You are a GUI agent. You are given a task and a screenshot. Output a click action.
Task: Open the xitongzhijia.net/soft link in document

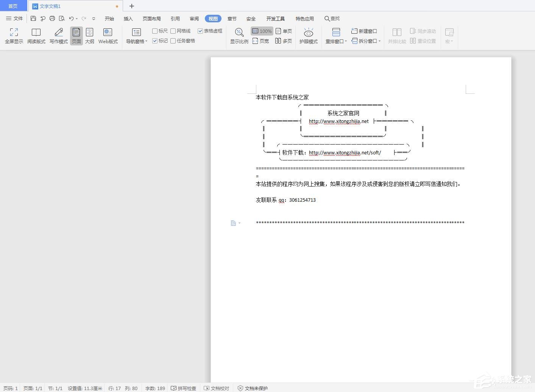tap(345, 153)
